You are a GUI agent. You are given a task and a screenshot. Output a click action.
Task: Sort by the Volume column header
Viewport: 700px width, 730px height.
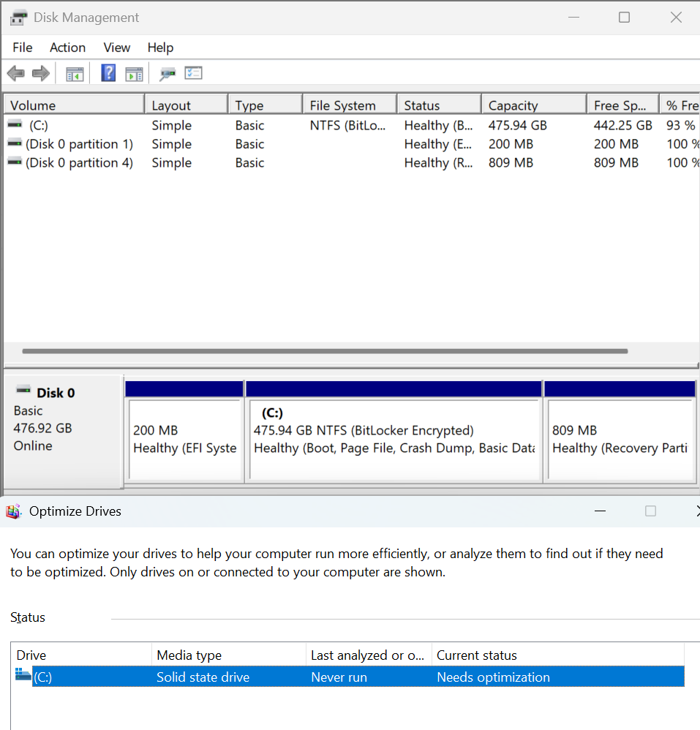click(x=74, y=105)
